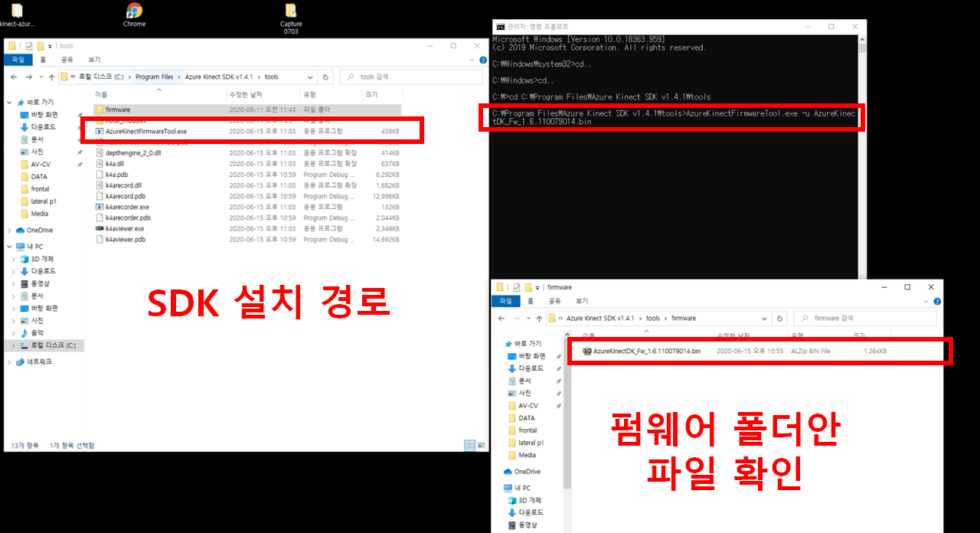Select 로컬 디스크 (C:) in tools window sidebar

(x=46, y=345)
